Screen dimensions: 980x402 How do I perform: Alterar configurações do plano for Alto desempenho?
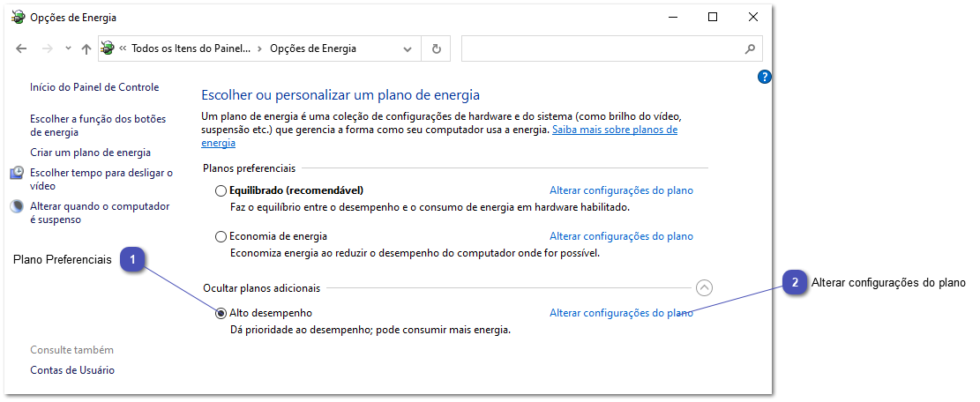tap(621, 313)
